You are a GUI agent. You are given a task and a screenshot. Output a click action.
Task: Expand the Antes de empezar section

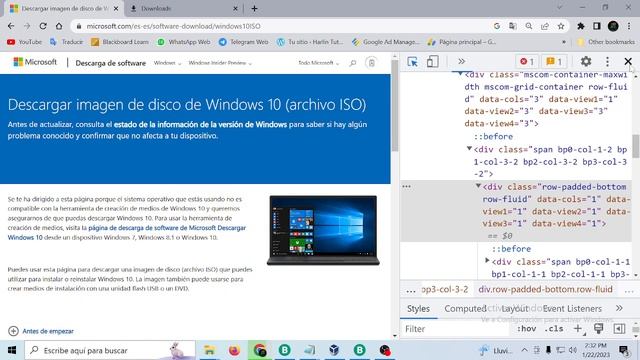coord(41,331)
